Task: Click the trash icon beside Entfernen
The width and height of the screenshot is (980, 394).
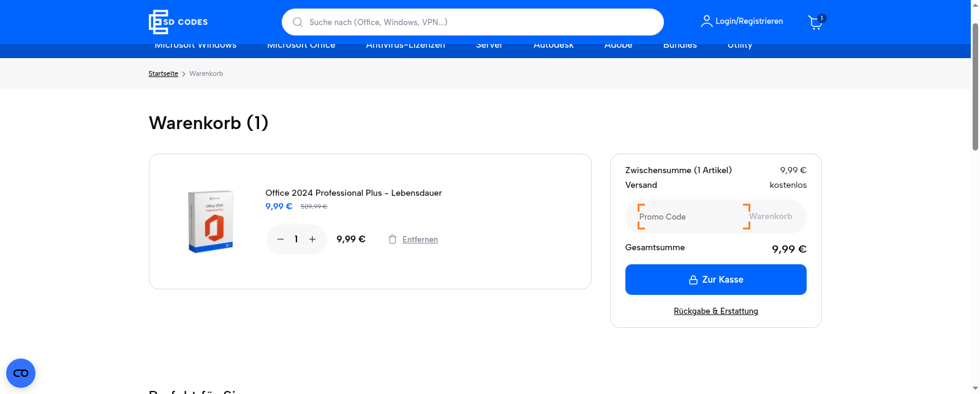Action: pos(393,239)
